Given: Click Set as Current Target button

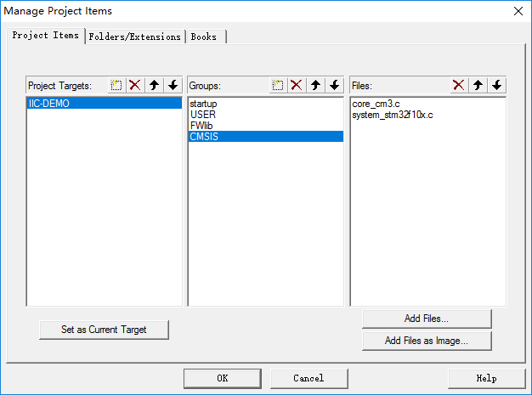Looking at the screenshot, I should (104, 330).
